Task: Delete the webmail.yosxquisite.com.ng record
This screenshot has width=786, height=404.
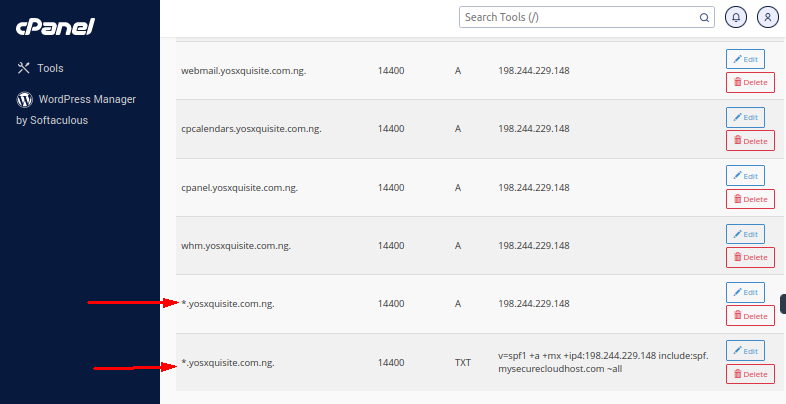Action: click(x=750, y=82)
